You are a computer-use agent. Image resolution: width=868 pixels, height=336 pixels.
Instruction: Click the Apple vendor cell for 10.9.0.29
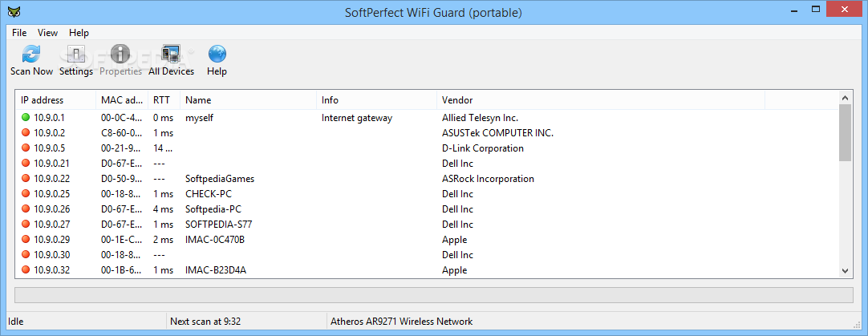coord(455,240)
